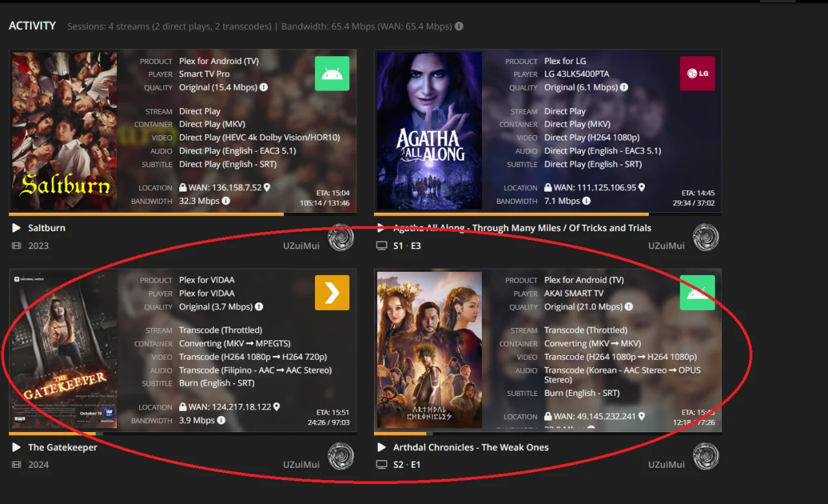Click the play state icon beside The Gatekeeper title
This screenshot has height=504, width=828.
[x=17, y=447]
